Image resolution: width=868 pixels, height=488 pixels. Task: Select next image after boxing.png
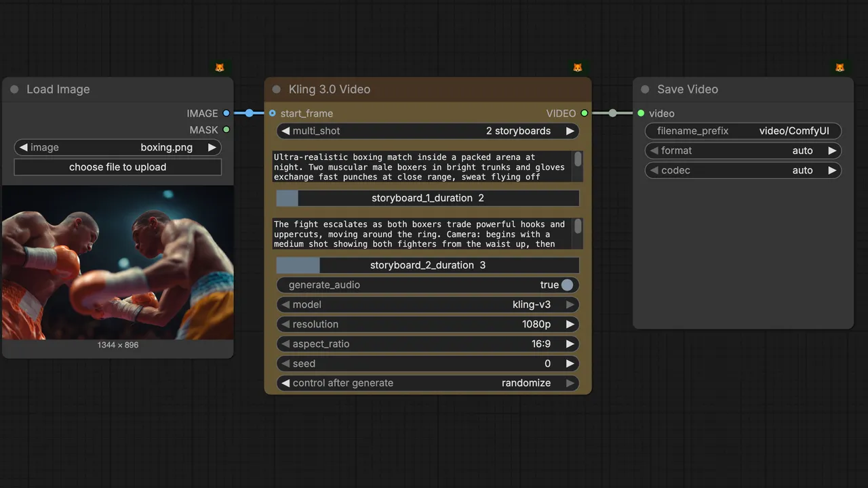point(212,147)
